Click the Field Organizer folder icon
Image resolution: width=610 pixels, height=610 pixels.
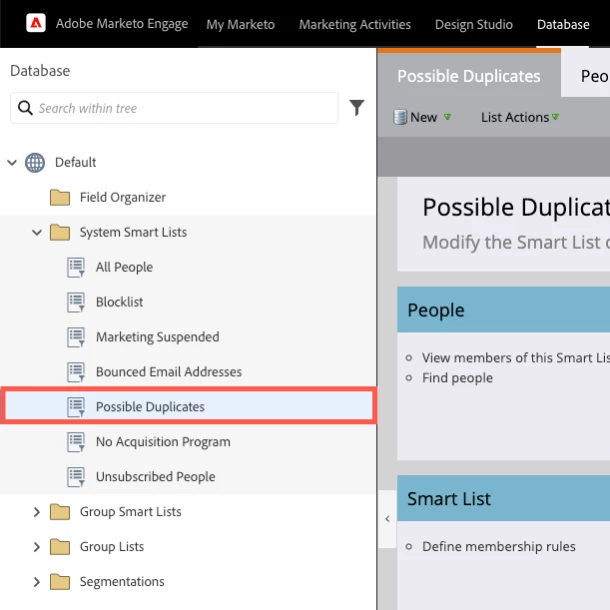pos(60,197)
